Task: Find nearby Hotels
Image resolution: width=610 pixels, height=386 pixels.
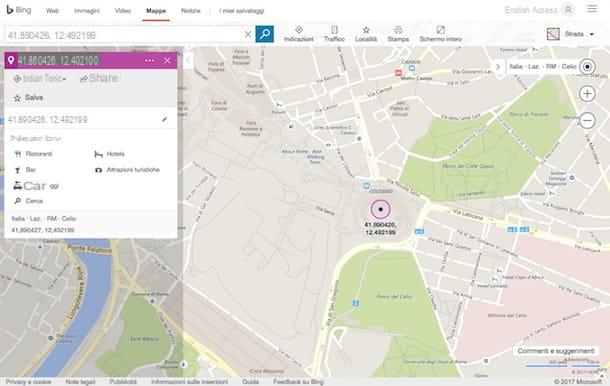Action: [110, 154]
